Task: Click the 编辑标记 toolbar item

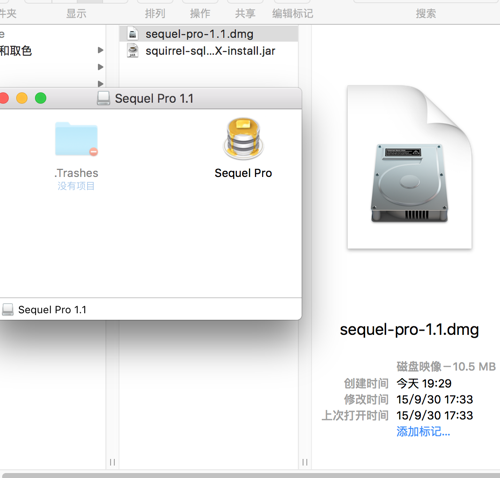Action: tap(292, 14)
